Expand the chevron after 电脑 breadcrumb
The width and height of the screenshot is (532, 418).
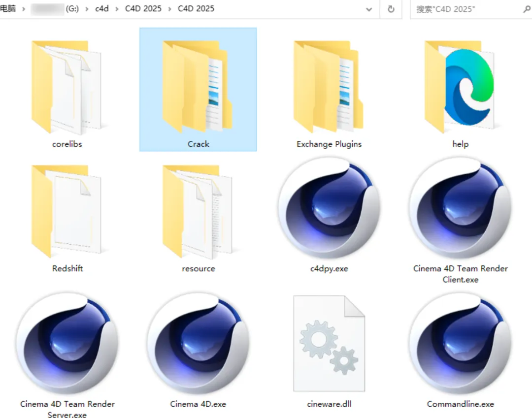click(x=24, y=9)
